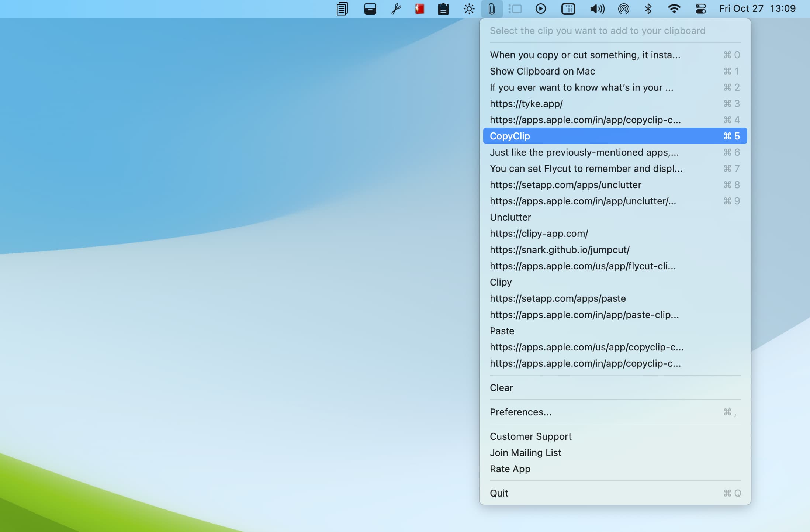The image size is (810, 532).
Task: Open Customer Support for CopyClip
Action: pos(530,436)
